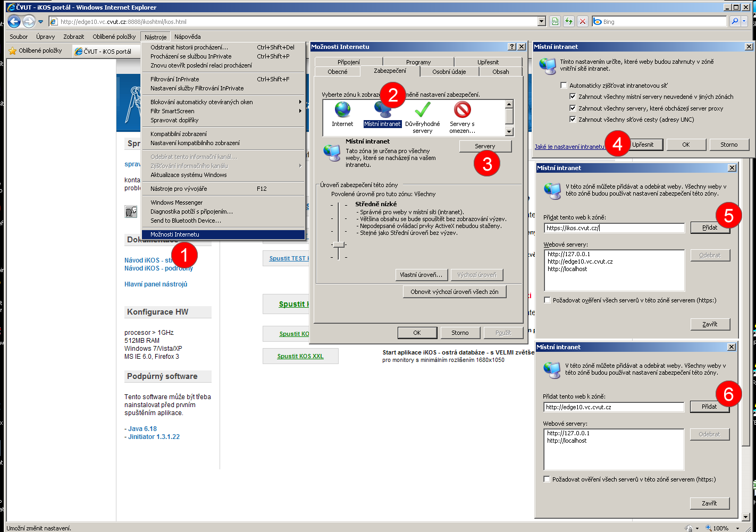Click the zoom level magnifier in status bar

click(x=708, y=528)
